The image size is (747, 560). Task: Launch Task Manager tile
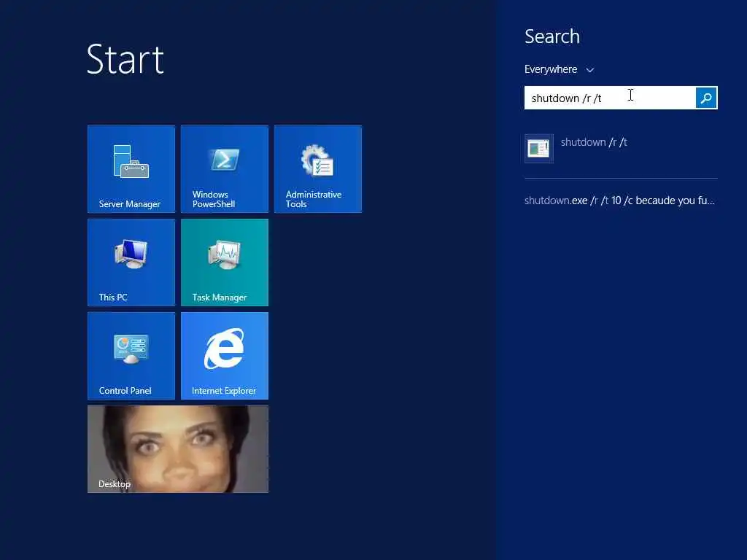tap(225, 262)
